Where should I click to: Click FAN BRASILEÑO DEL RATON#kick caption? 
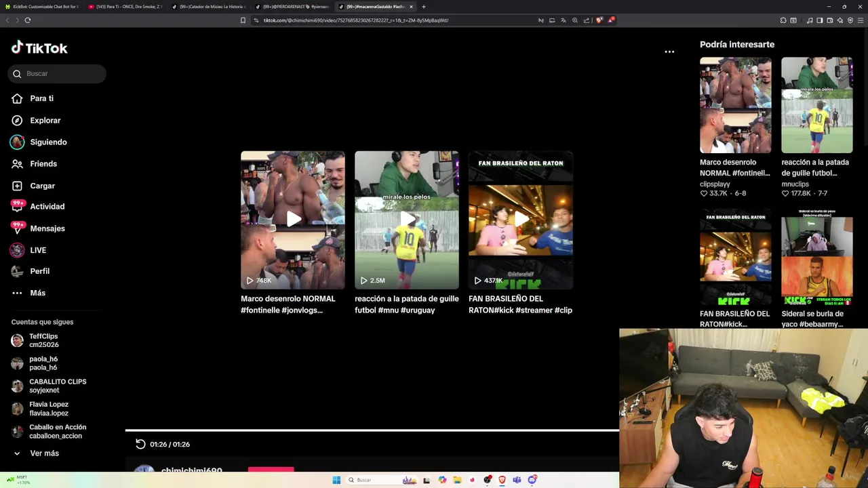pyautogui.click(x=521, y=304)
